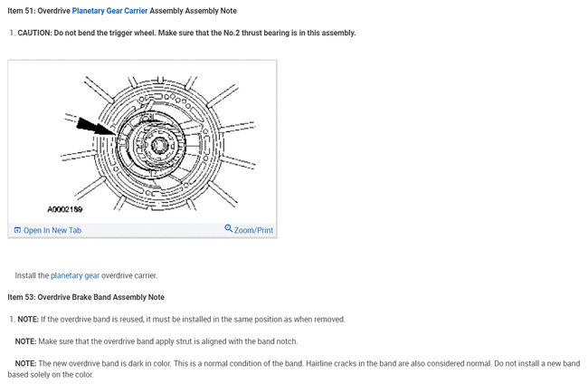Follow the "planetary gear" link in install step
The width and height of the screenshot is (588, 384).
click(75, 275)
